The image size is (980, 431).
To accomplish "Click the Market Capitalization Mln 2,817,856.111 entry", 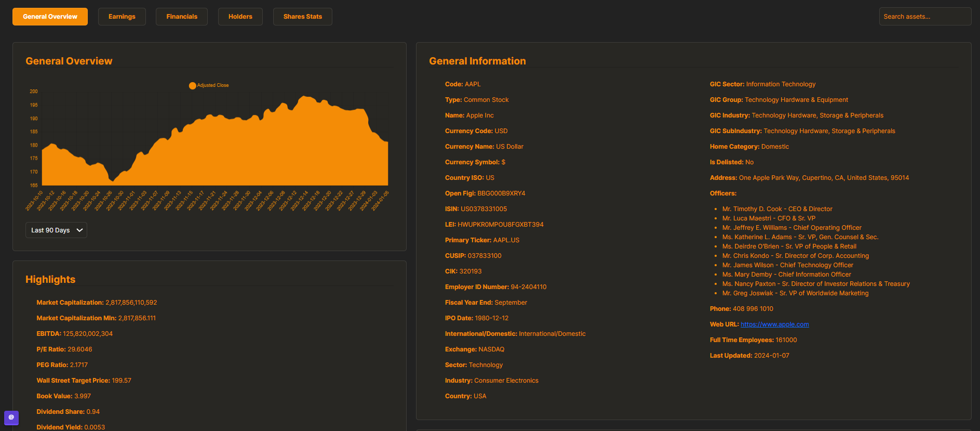I will pos(96,318).
